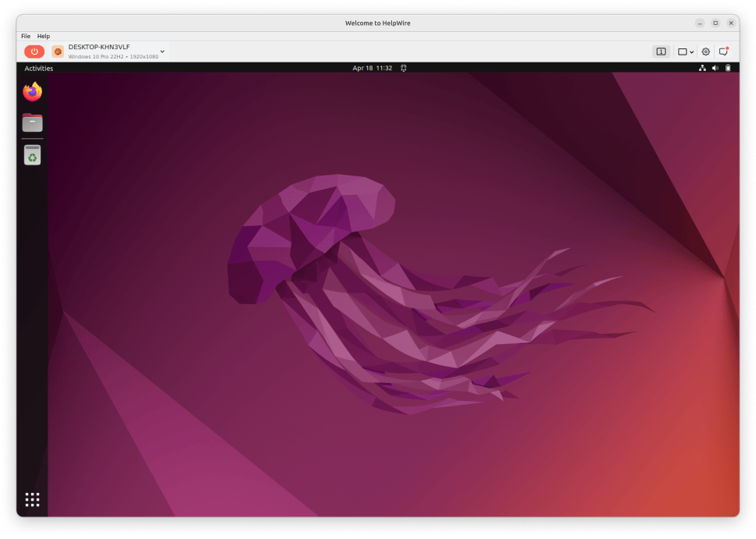Viewport: 756px width, 539px height.
Task: Open the Help menu
Action: click(x=44, y=36)
